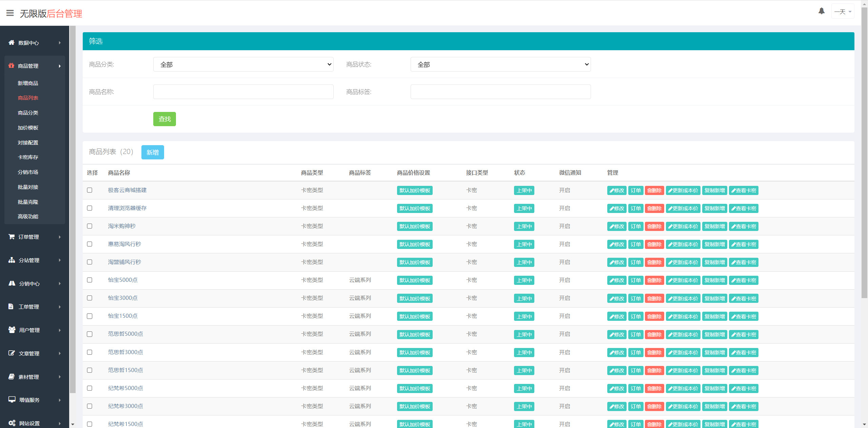Open the 商品分类 dropdown
Screen dimensions: 868x428
tap(243, 64)
